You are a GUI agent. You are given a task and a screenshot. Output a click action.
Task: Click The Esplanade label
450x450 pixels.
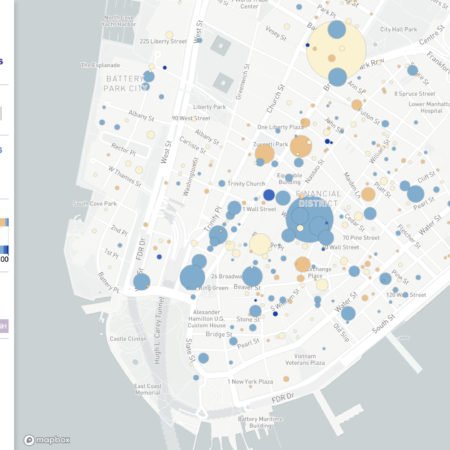[100, 65]
